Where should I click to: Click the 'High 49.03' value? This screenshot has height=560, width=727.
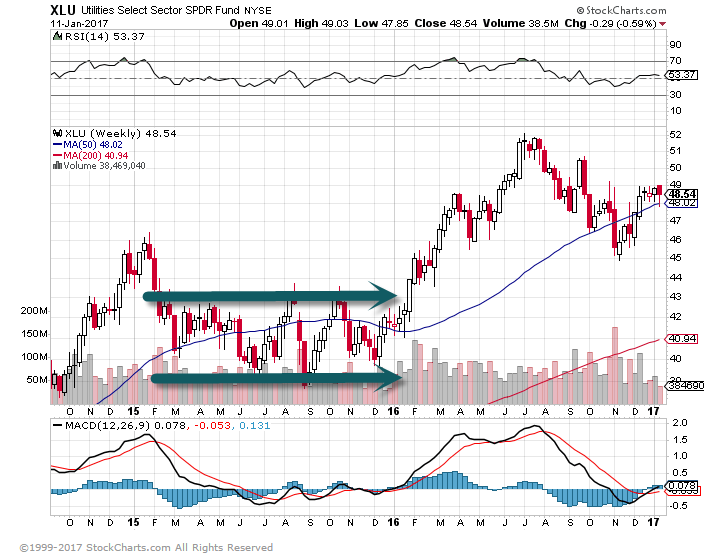pyautogui.click(x=321, y=23)
